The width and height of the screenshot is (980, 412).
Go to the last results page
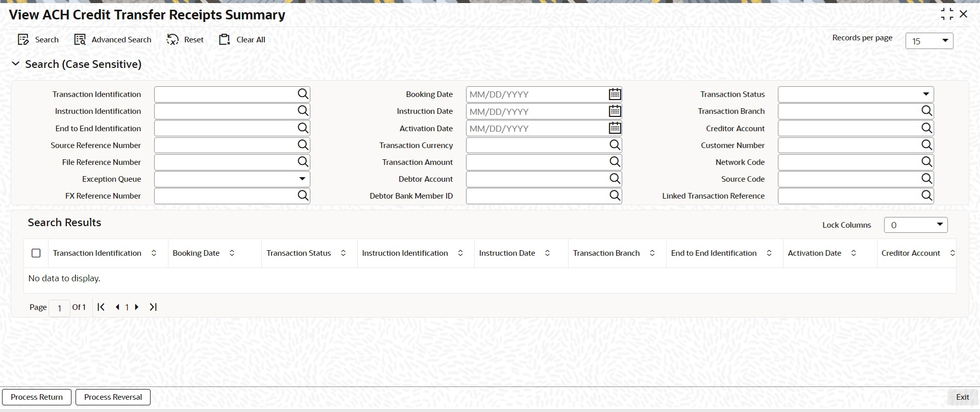tap(153, 307)
